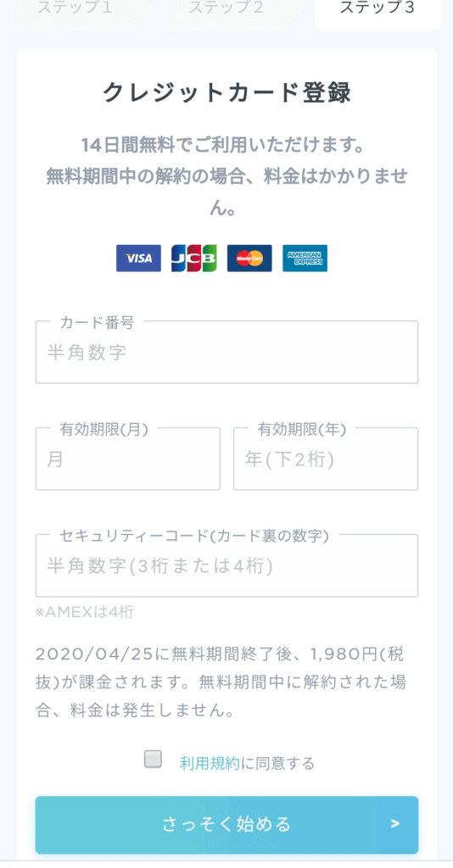453x868 pixels.
Task: Select the ステップ3 tab
Action: pos(377,8)
